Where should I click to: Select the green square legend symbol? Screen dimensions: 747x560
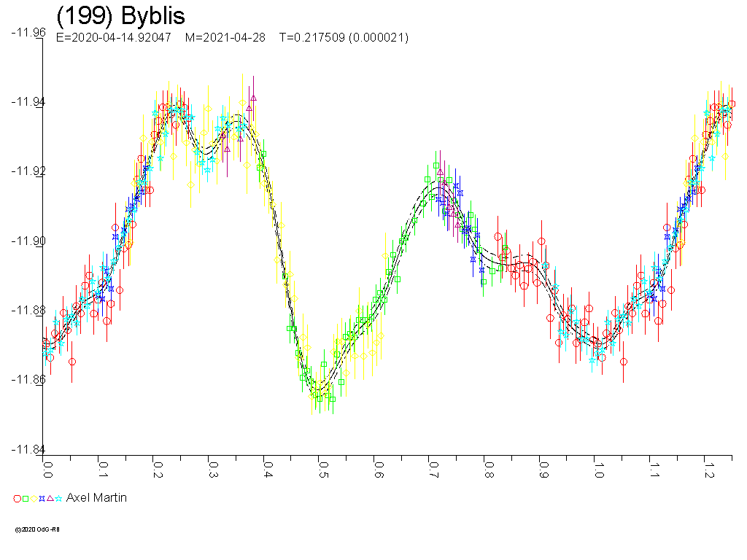point(26,499)
